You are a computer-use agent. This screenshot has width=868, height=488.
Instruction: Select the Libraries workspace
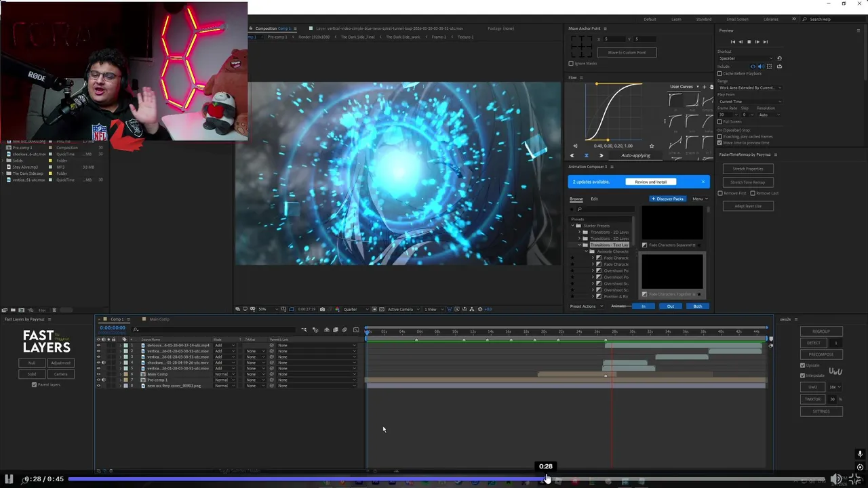point(771,19)
